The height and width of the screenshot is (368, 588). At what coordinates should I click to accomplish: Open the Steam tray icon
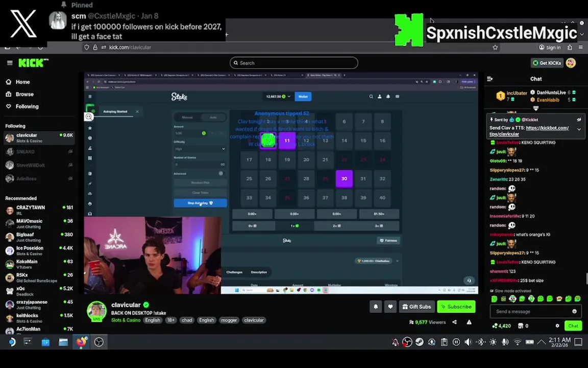pyautogui.click(x=419, y=342)
